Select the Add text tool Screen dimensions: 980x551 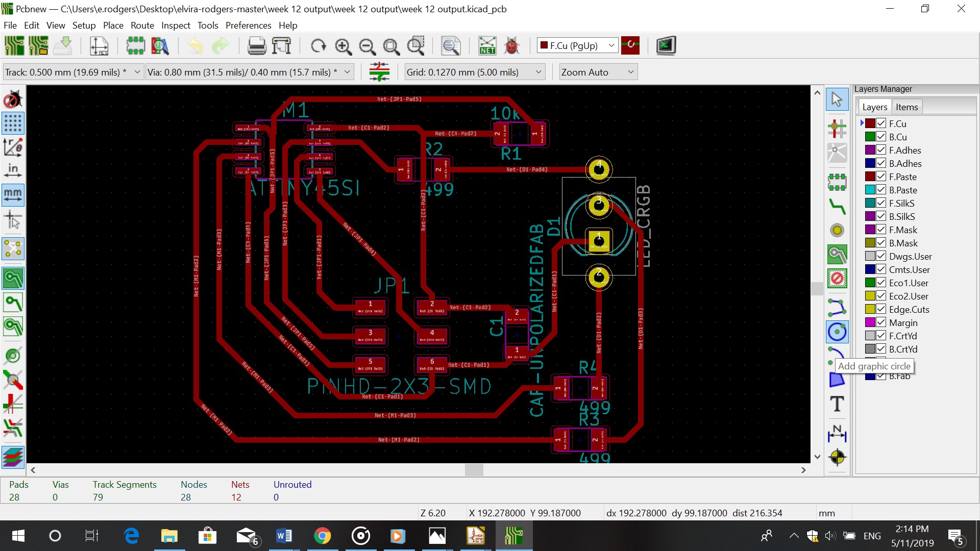tap(837, 404)
